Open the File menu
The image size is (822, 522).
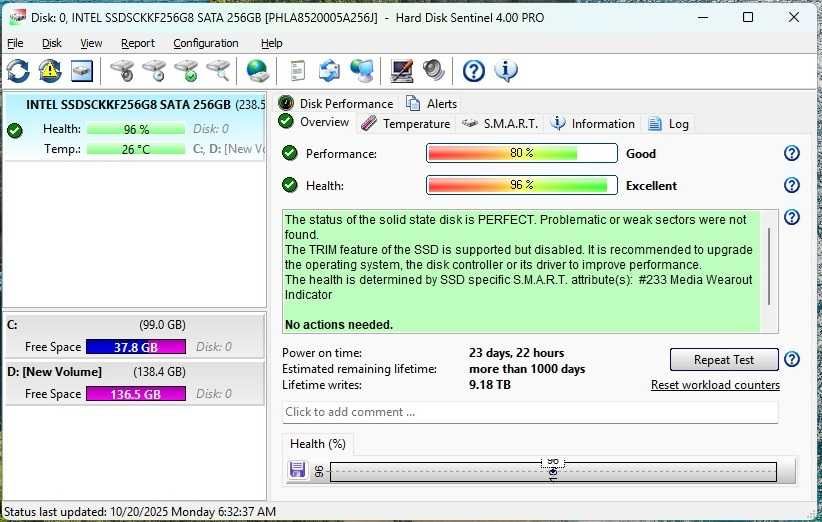point(15,43)
